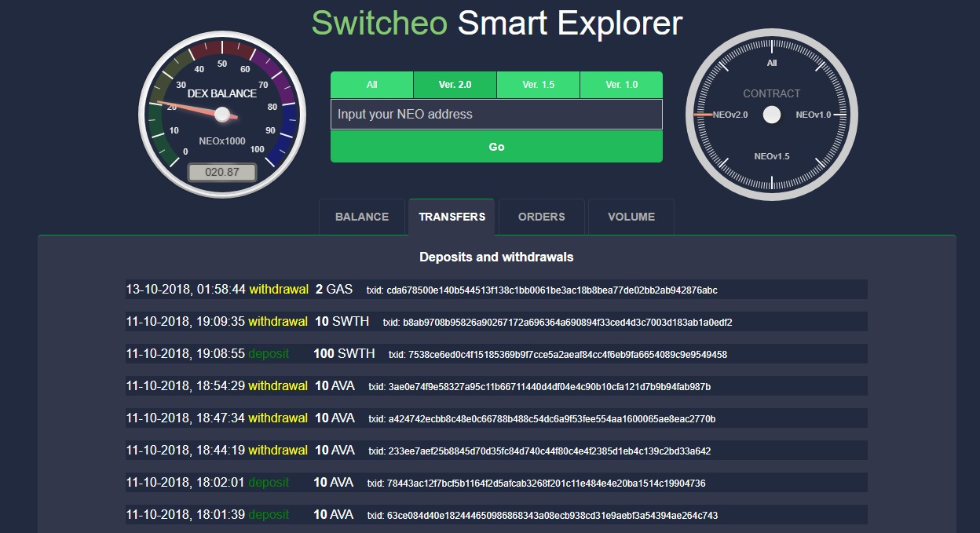The height and width of the screenshot is (533, 980).
Task: Click txid starting with 3ae0e74f9e
Action: point(539,387)
